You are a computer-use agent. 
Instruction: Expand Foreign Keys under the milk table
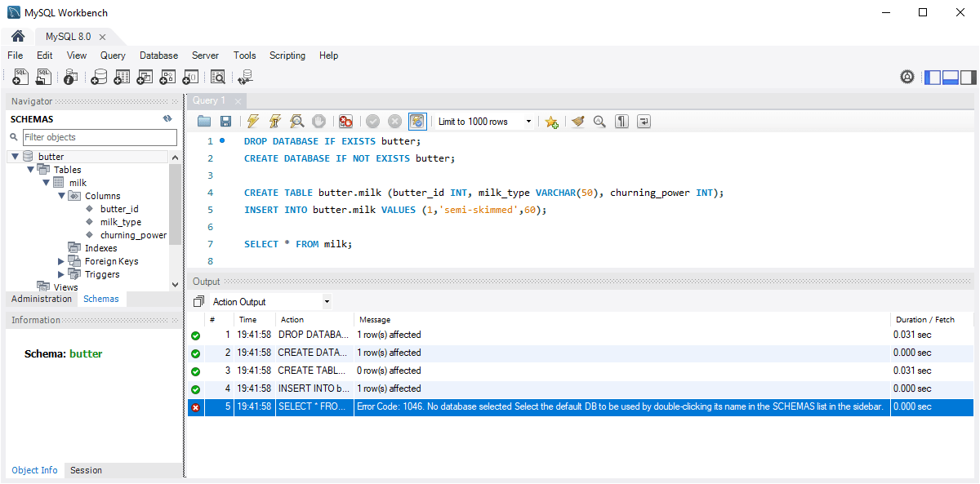[60, 260]
